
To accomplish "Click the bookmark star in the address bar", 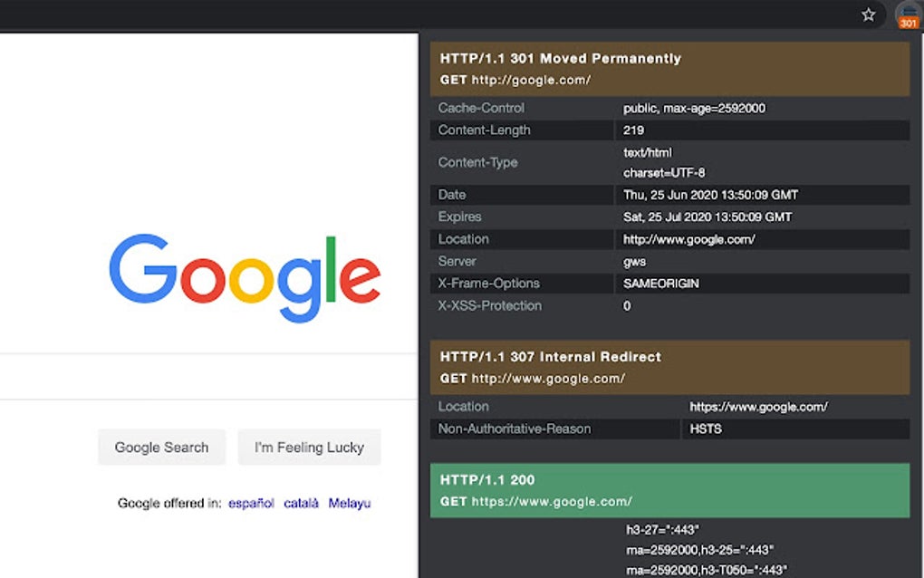I will pyautogui.click(x=869, y=15).
